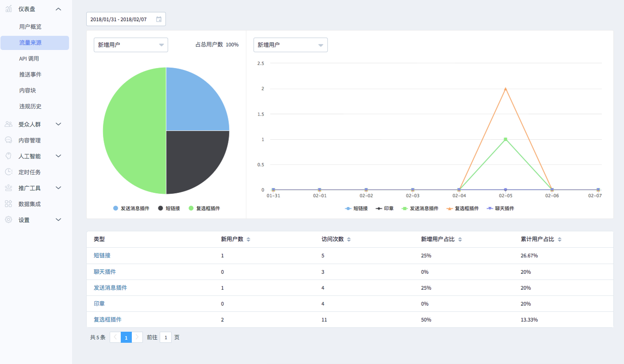624x364 pixels.
Task: Click the 推广工具 crown icon
Action: pos(8,188)
